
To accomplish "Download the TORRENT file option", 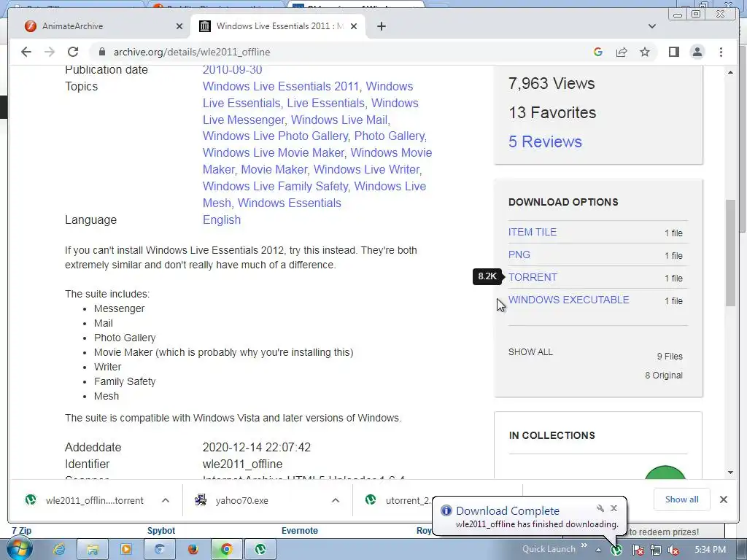I will click(532, 277).
